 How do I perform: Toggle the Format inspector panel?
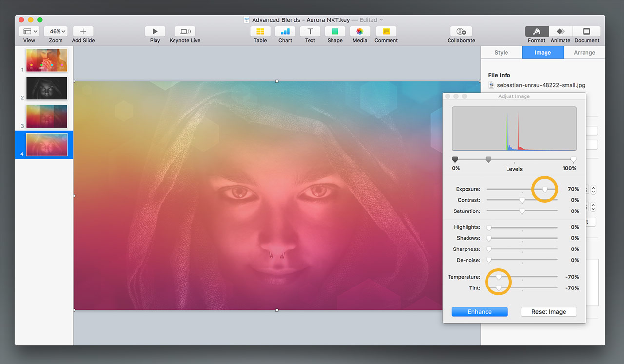coord(536,31)
